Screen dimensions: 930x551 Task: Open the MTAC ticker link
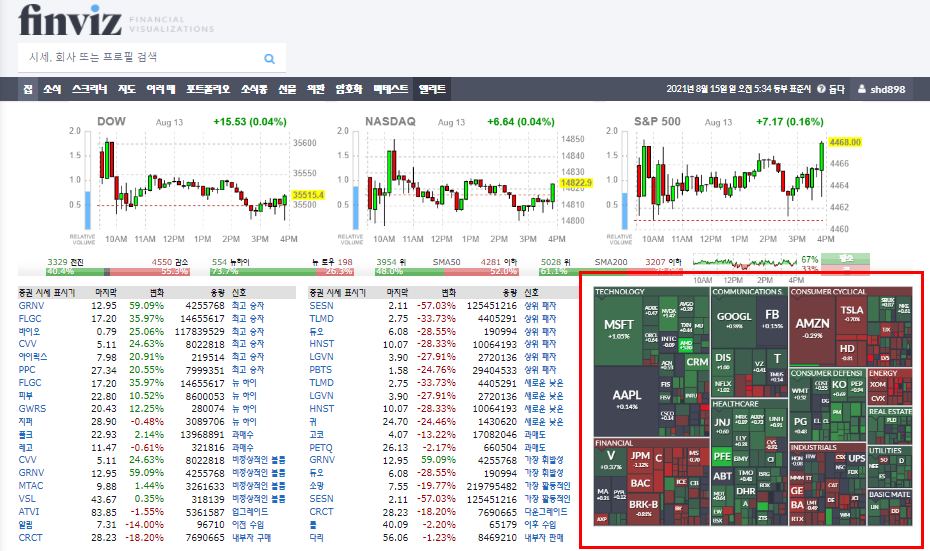(31, 486)
